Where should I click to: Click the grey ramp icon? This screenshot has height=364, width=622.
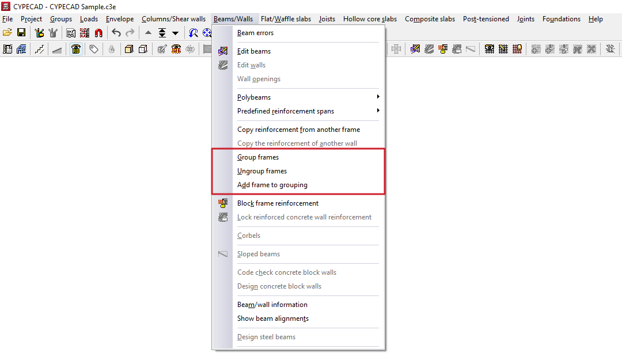click(56, 49)
